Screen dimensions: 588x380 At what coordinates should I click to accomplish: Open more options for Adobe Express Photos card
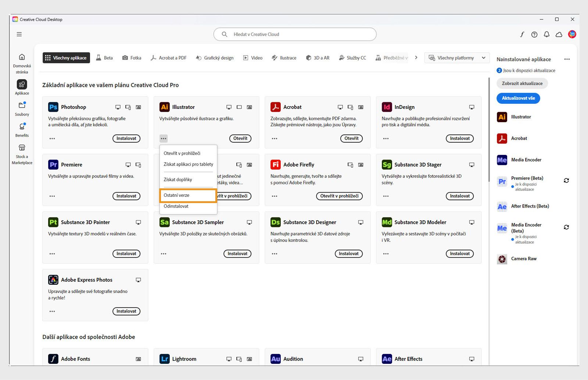click(52, 311)
